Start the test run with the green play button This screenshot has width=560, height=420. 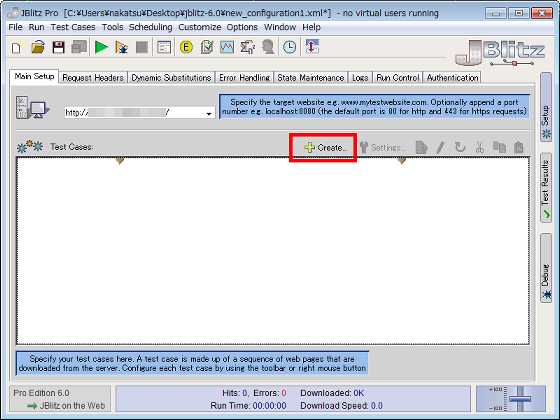(102, 47)
